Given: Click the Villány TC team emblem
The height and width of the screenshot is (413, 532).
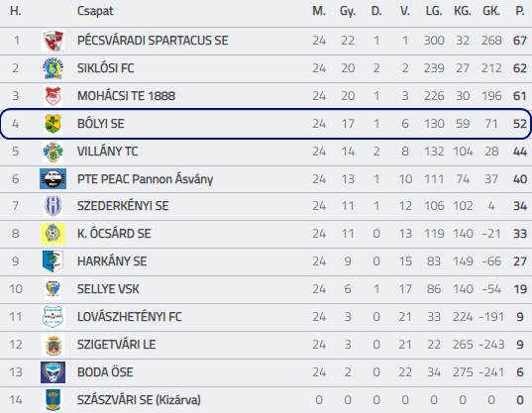Looking at the screenshot, I should (x=53, y=152).
